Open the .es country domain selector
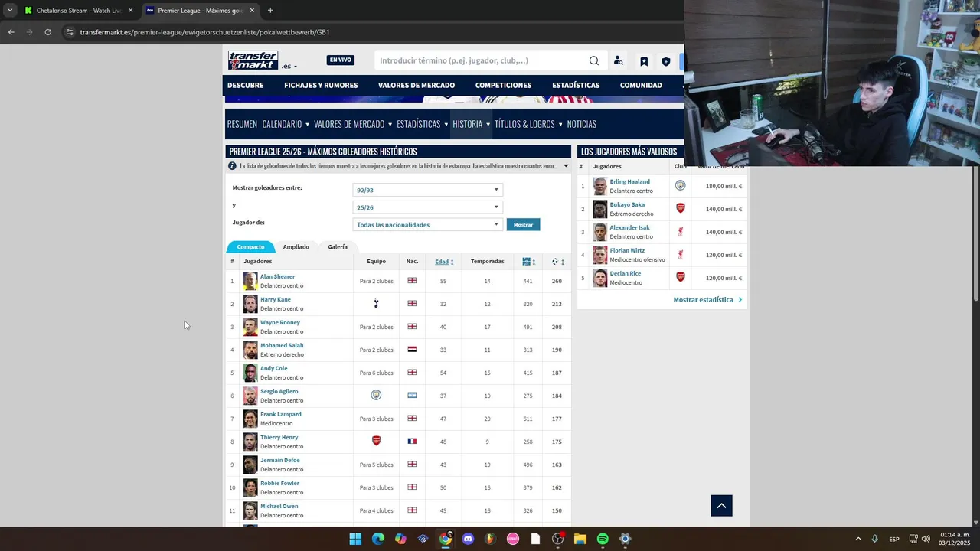Viewport: 980px width, 551px height. [x=289, y=67]
